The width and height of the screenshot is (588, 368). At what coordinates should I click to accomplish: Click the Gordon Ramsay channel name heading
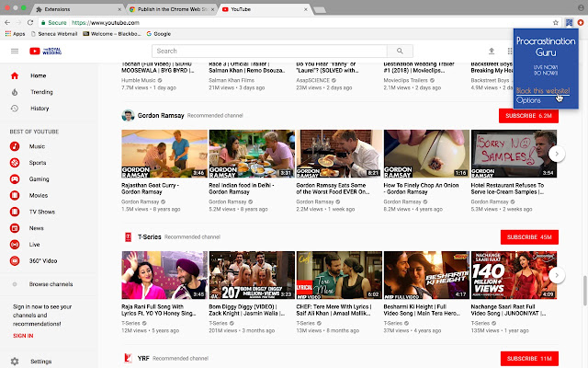pos(161,115)
